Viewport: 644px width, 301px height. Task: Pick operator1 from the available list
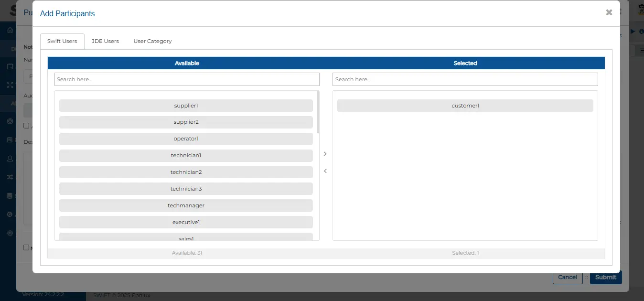point(186,139)
